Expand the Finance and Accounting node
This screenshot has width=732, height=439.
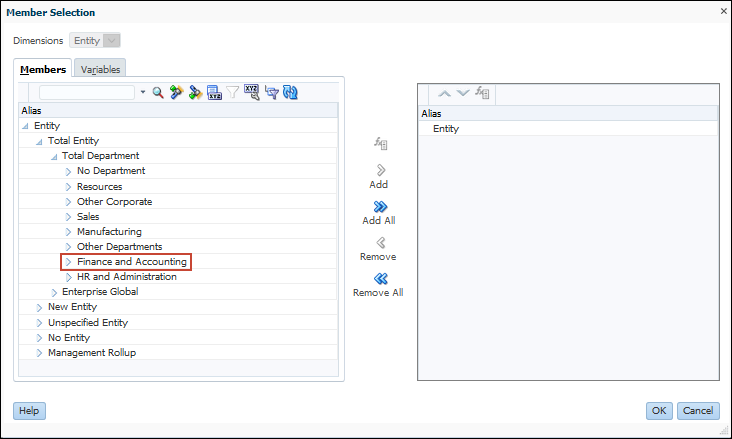point(68,262)
